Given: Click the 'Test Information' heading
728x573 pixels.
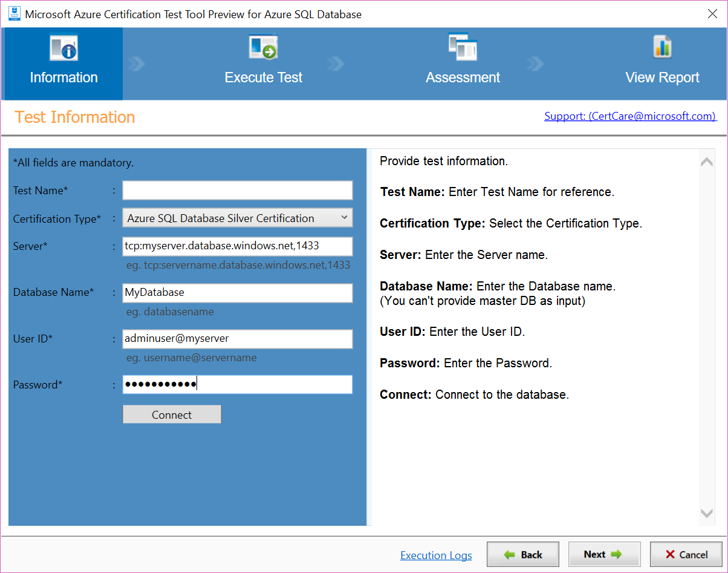Looking at the screenshot, I should click(x=75, y=117).
